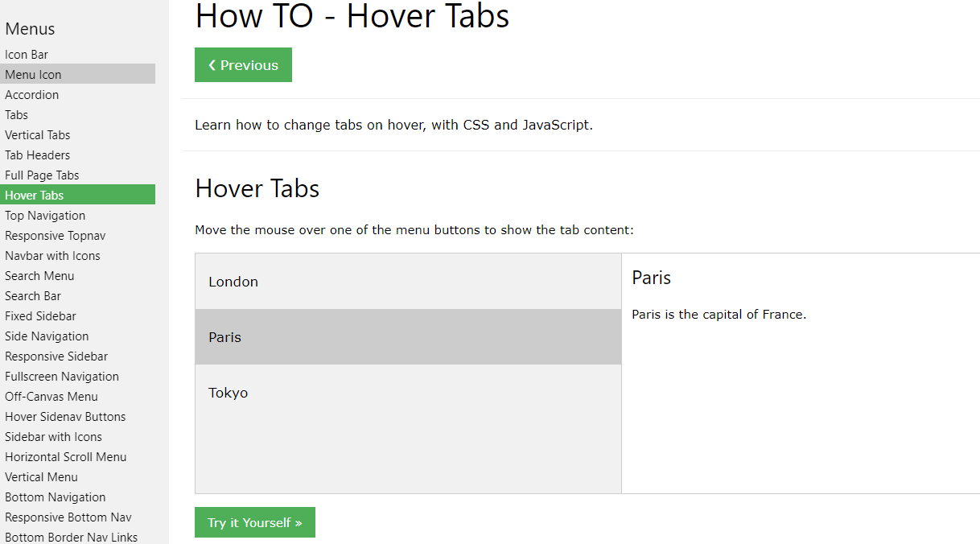This screenshot has height=544, width=980.
Task: Open the Search Menu tutorial link
Action: click(x=39, y=275)
